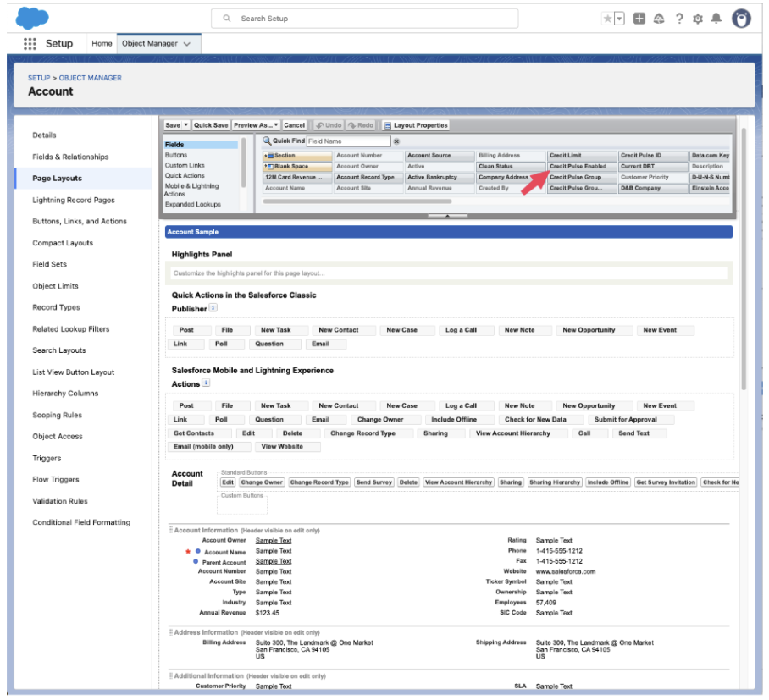
Task: Click the info icon next to Publisher
Action: (x=213, y=308)
